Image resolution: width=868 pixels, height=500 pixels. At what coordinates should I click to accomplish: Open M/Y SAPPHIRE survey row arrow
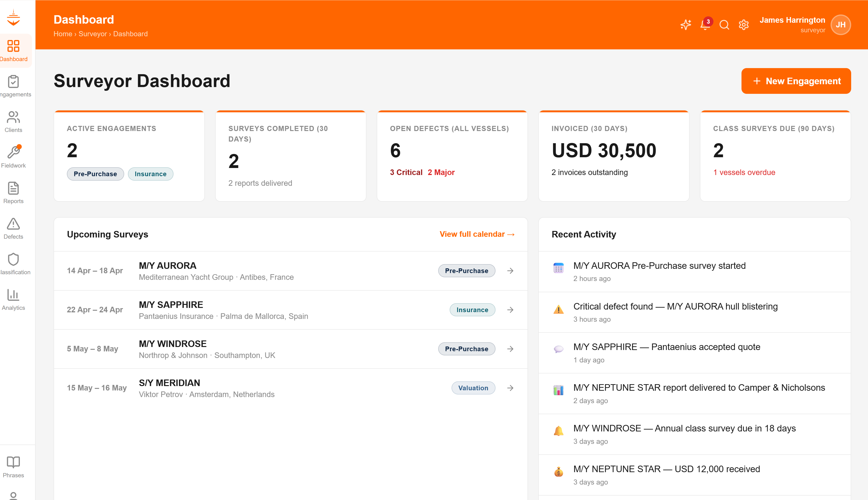510,310
